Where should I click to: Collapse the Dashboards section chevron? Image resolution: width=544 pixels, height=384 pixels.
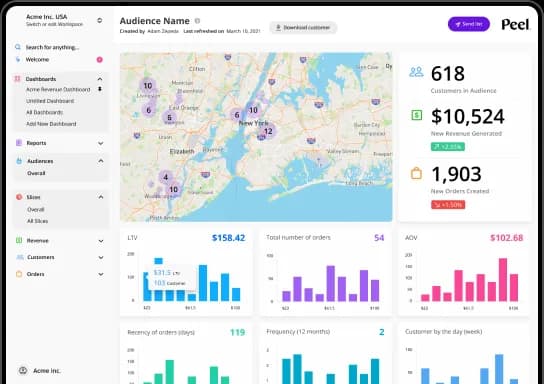[x=100, y=79]
